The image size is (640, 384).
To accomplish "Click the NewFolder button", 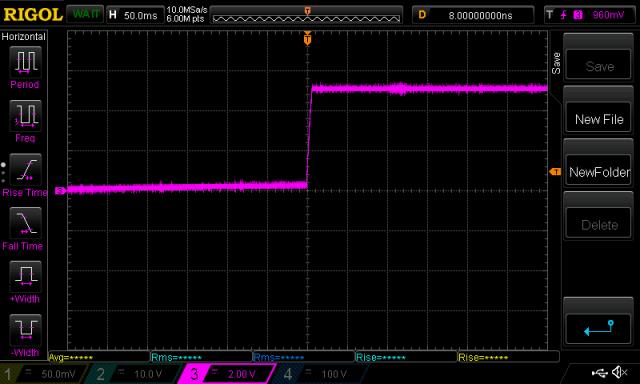I will (599, 172).
